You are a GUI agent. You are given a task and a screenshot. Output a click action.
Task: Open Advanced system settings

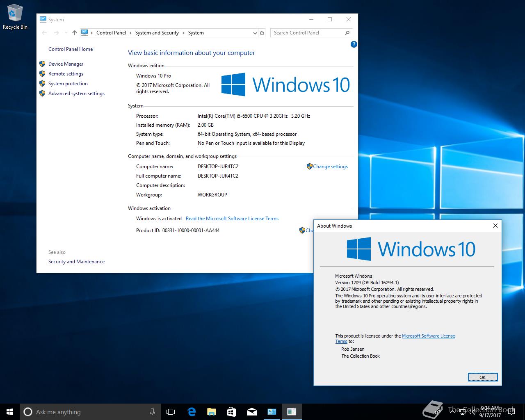(76, 94)
